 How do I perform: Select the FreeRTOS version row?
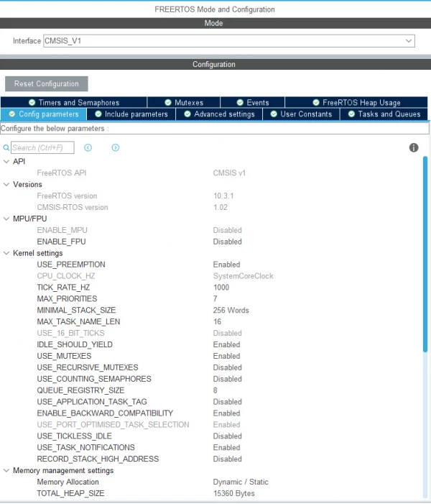pyautogui.click(x=67, y=196)
